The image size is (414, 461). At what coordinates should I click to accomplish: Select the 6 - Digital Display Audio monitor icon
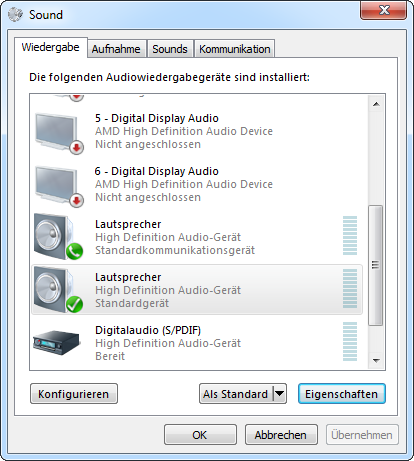(59, 186)
